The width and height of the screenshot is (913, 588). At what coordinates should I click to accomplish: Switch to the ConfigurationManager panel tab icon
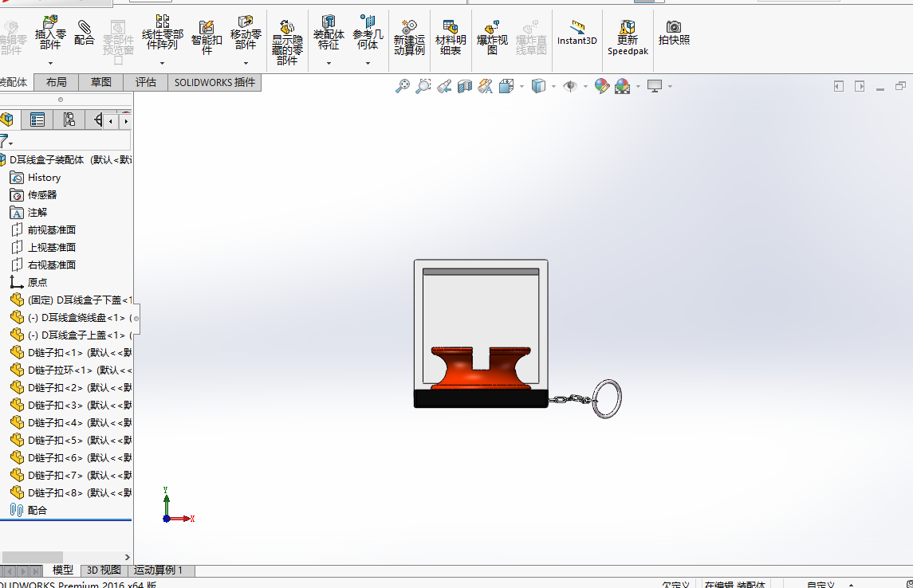coord(69,120)
